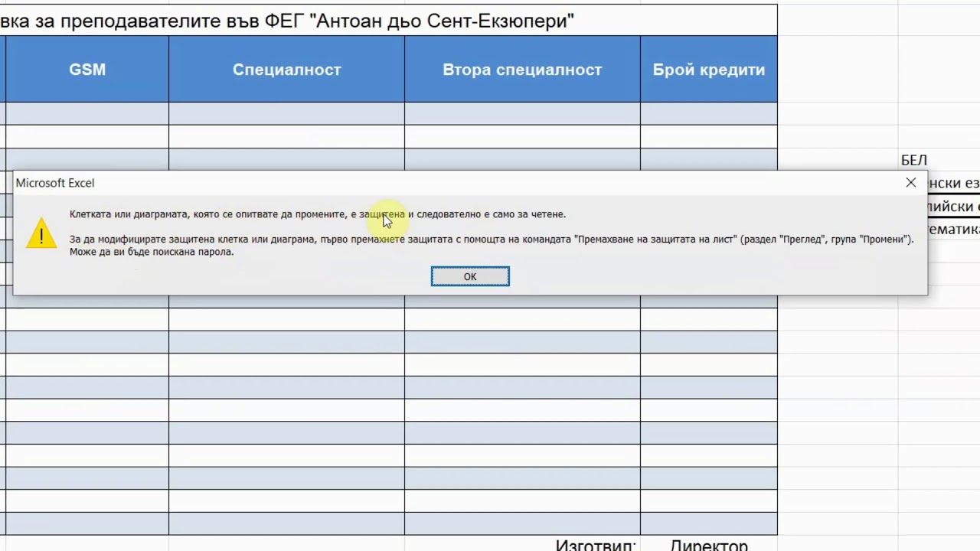Click the warning line about protected cell
The height and width of the screenshot is (551, 980).
[x=318, y=214]
